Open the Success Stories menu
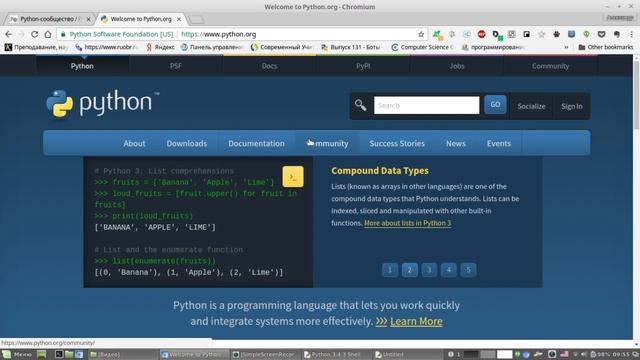 click(397, 143)
